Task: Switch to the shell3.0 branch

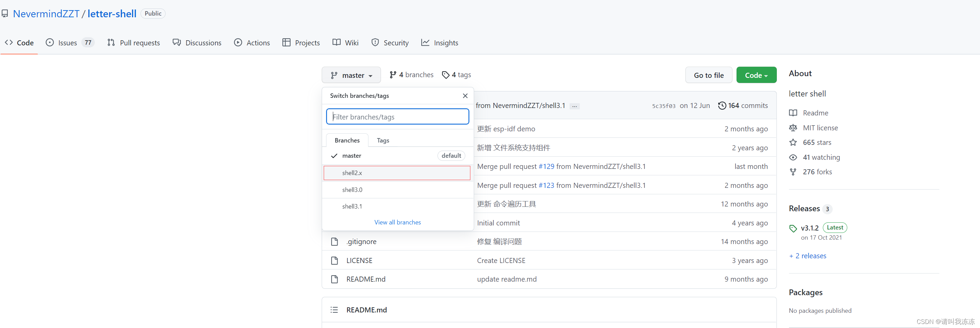Action: click(398, 190)
